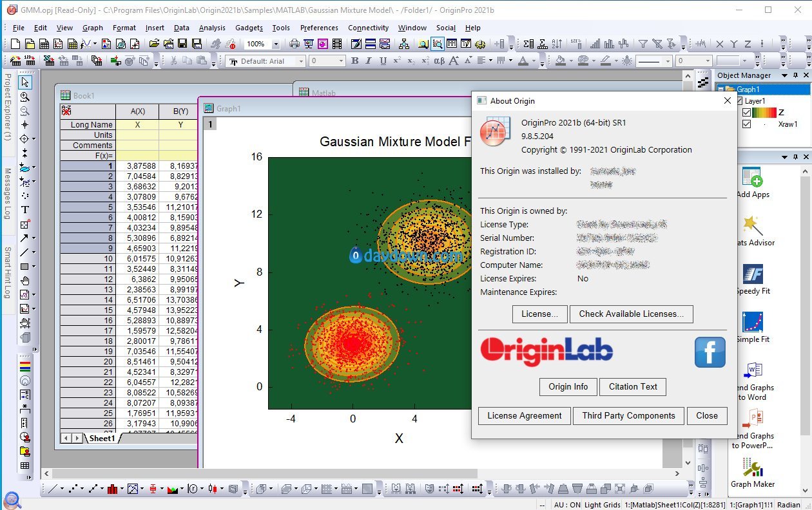Click the Citation Text button

(633, 386)
